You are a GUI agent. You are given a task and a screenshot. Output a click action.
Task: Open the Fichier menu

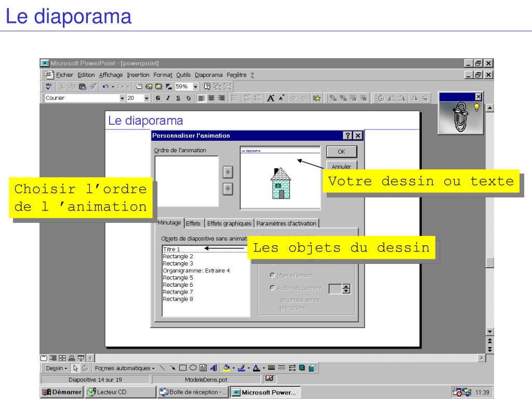pos(64,75)
